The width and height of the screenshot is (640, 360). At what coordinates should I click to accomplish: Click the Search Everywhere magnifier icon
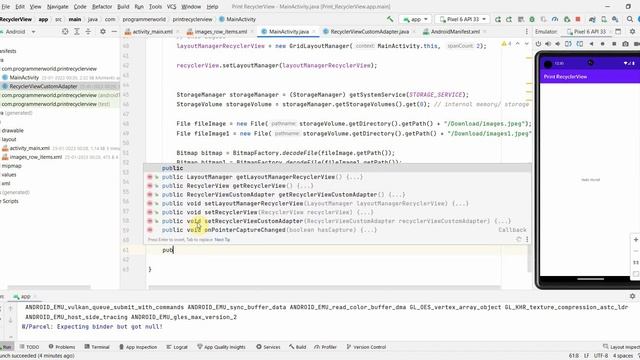[x=630, y=19]
